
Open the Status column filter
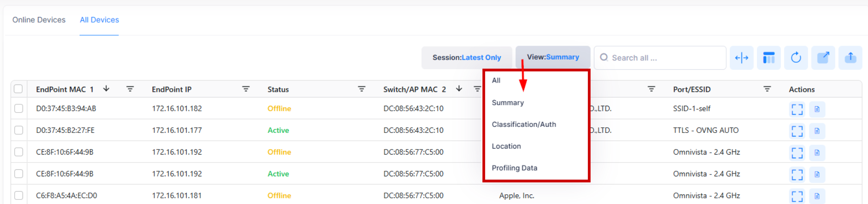click(362, 89)
